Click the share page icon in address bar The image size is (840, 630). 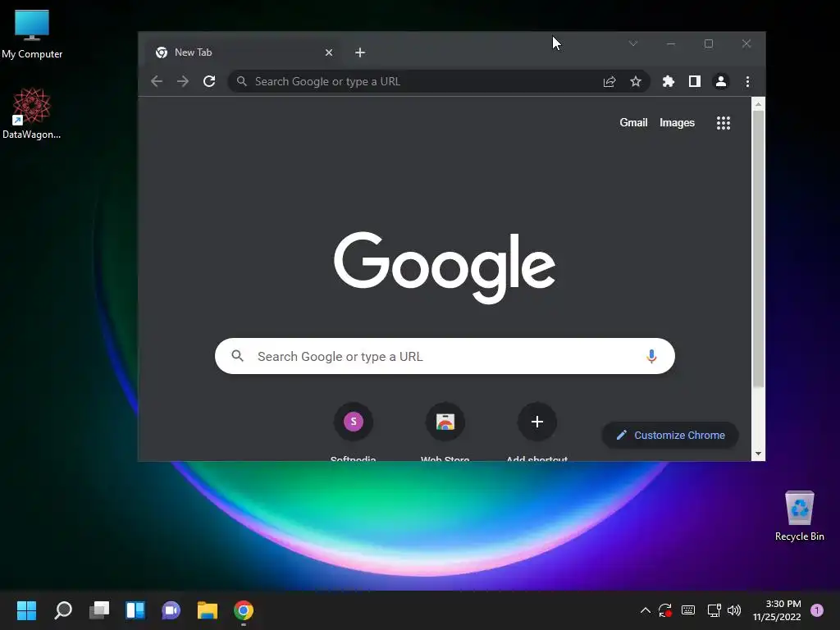[609, 81]
